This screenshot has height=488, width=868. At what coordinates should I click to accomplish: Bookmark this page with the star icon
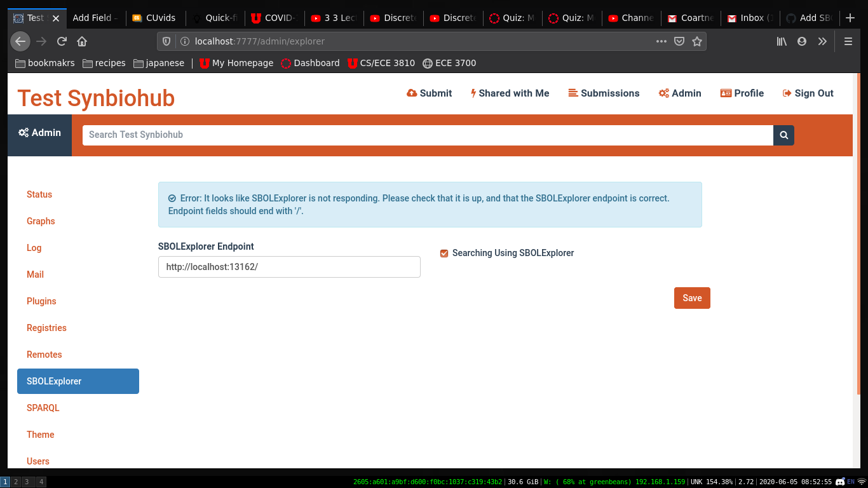tap(697, 41)
